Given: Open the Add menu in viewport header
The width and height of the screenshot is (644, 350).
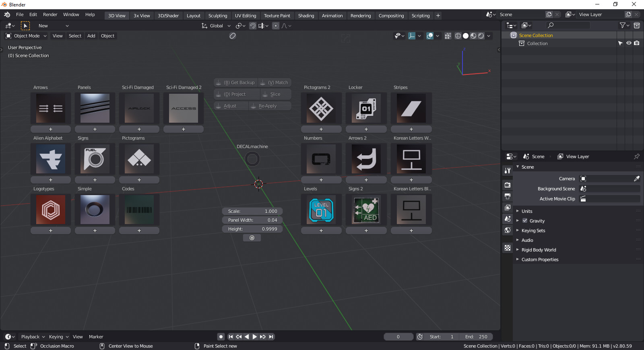Looking at the screenshot, I should 91,36.
